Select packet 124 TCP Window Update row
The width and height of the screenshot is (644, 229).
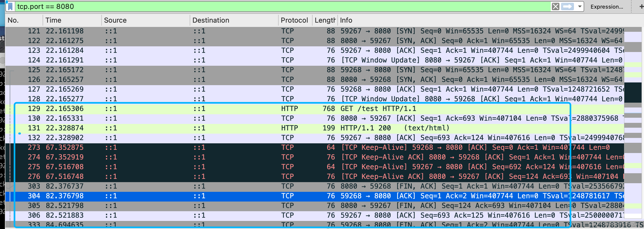coord(315,60)
